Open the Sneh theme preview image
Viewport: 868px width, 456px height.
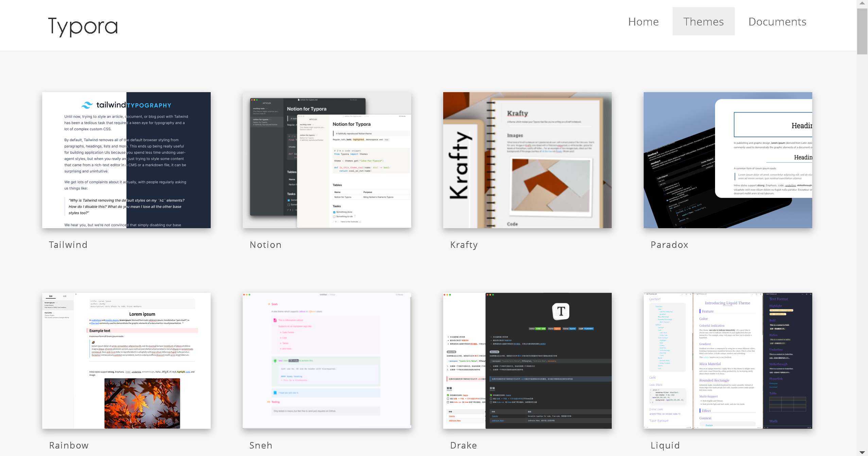(x=327, y=360)
